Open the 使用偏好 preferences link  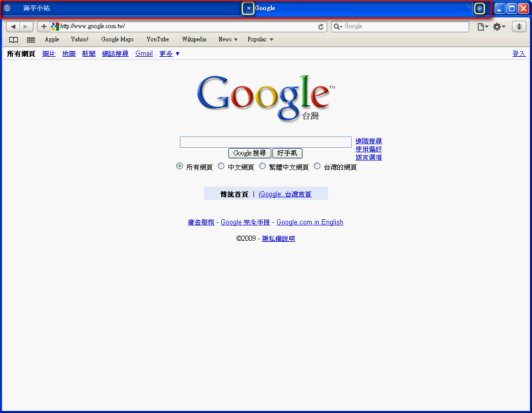coord(369,149)
